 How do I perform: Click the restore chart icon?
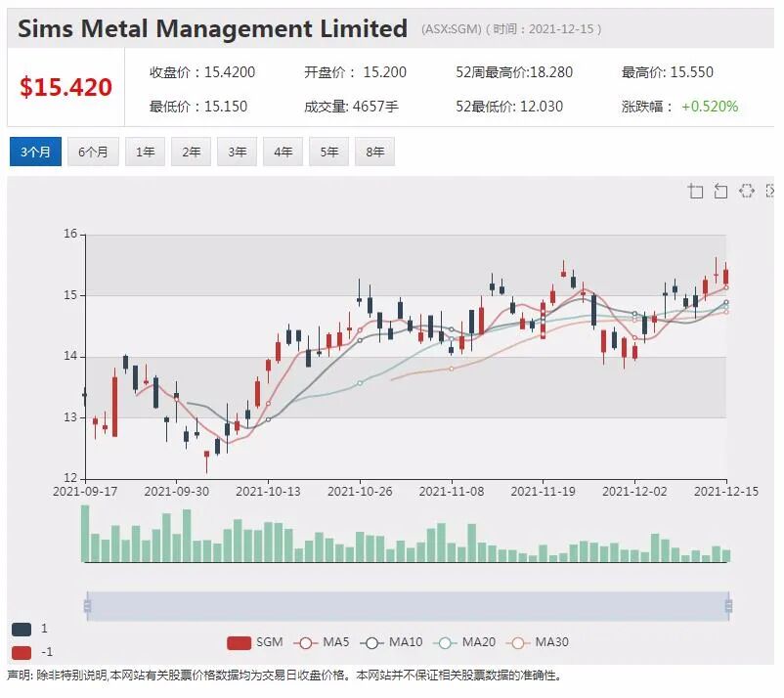747,191
